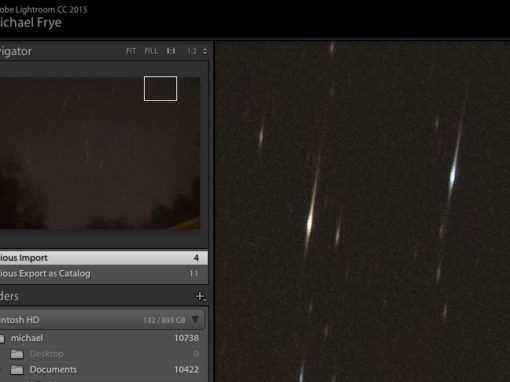Click the Export as Catalog count 11
Viewport: 510px width, 382px height.
point(194,273)
